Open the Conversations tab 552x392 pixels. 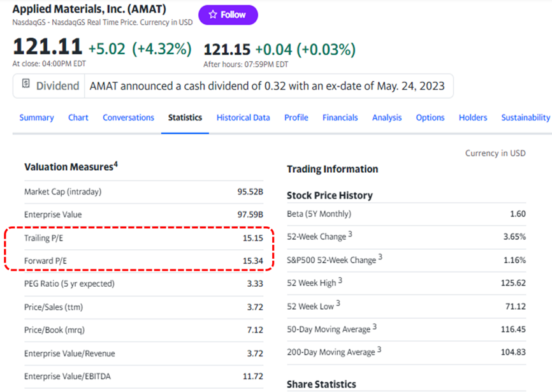(x=128, y=117)
